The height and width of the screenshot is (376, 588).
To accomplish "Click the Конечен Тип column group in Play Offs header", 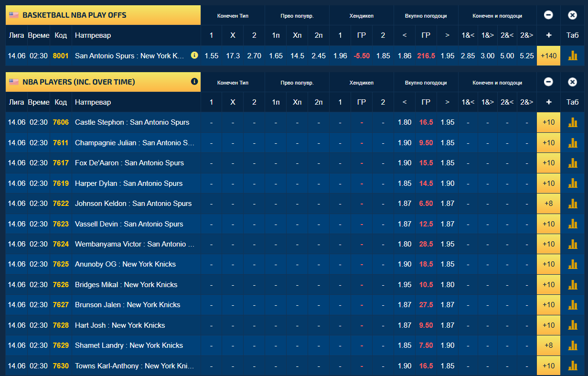I will tap(233, 16).
